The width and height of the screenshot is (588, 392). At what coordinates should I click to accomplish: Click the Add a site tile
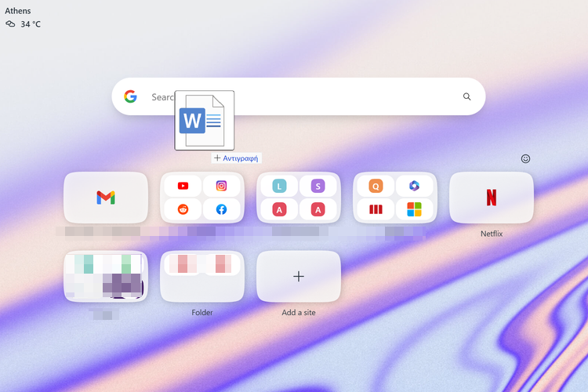click(x=299, y=277)
